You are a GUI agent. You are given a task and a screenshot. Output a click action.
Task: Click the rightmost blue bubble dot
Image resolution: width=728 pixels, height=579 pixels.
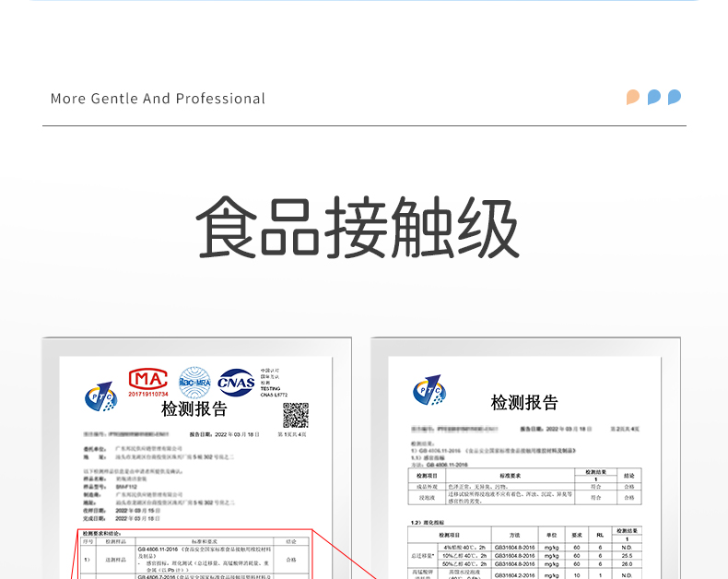pyautogui.click(x=675, y=97)
